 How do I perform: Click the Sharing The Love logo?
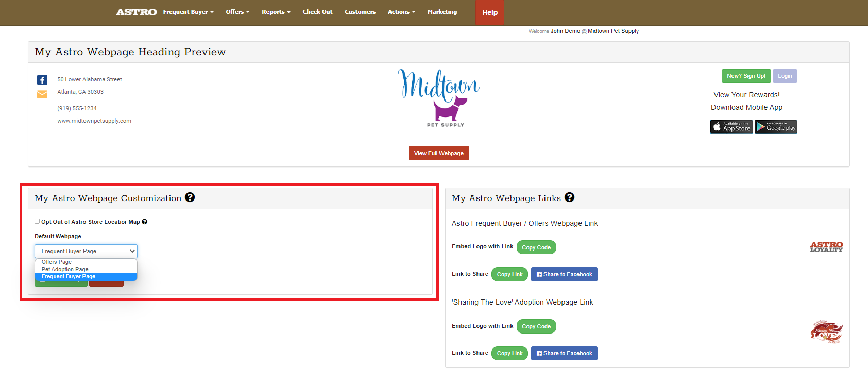click(826, 332)
